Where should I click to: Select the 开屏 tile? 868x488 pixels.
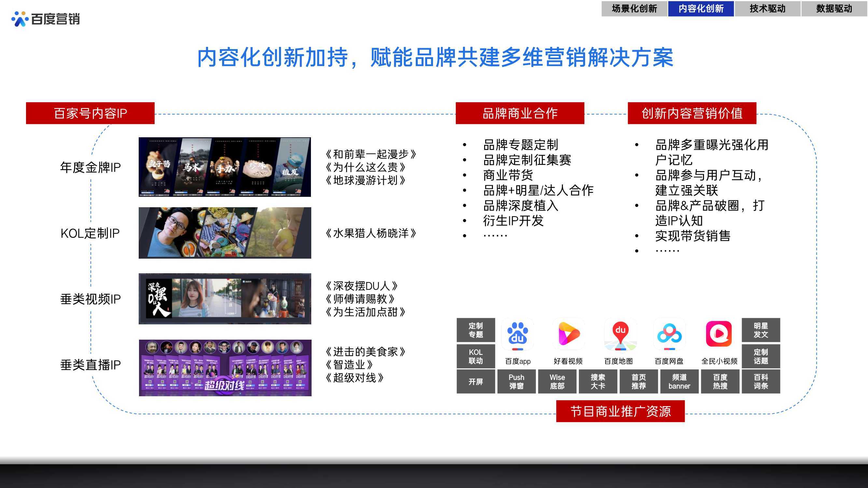pos(476,382)
